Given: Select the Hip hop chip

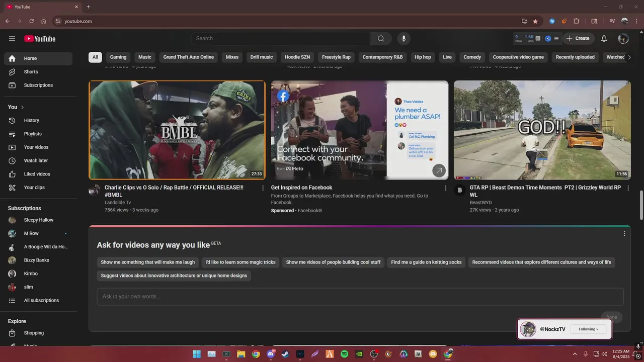Looking at the screenshot, I should [x=423, y=57].
